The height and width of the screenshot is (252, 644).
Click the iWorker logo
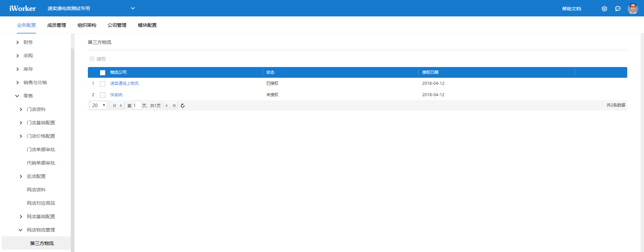[x=22, y=8]
